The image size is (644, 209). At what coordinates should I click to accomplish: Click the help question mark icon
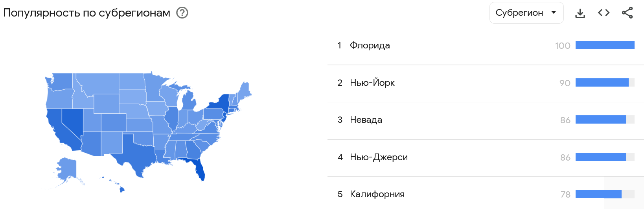pos(182,13)
